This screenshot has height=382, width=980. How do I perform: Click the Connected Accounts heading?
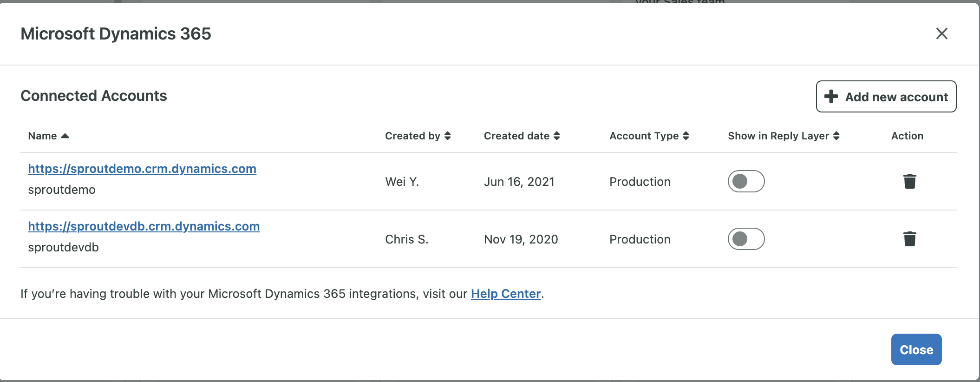(x=94, y=96)
